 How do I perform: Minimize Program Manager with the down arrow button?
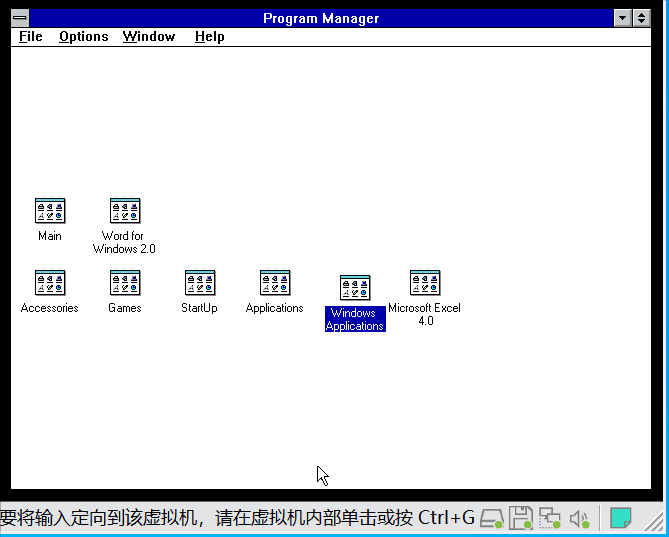[x=622, y=18]
